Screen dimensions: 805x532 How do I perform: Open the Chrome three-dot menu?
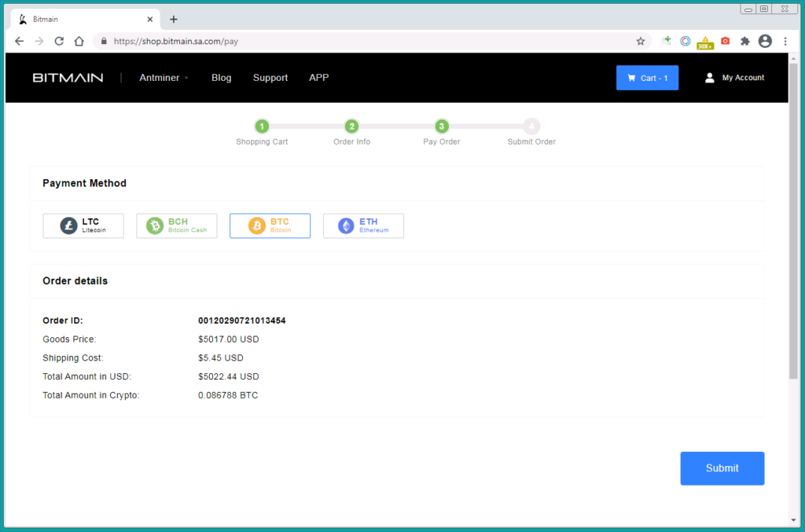click(x=785, y=41)
